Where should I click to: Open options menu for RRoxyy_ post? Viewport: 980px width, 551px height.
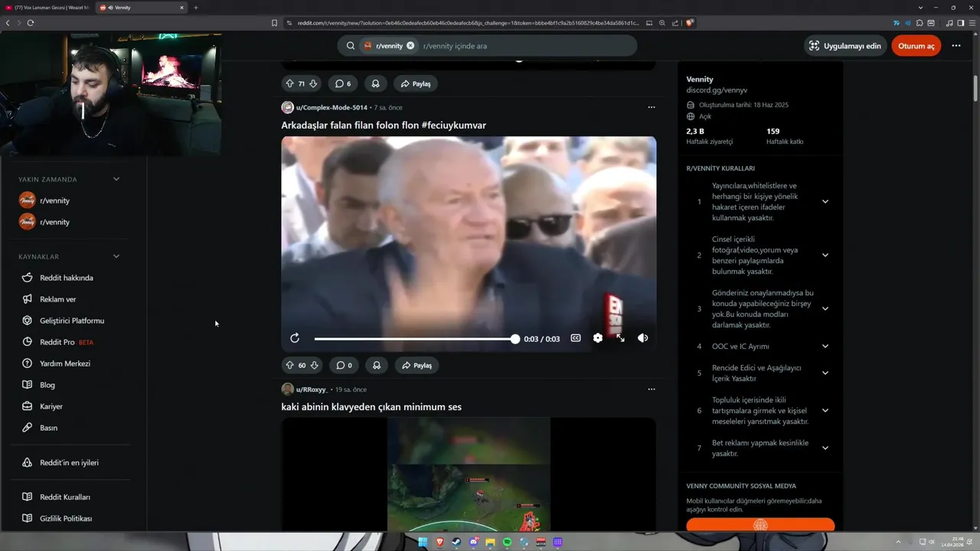click(x=652, y=389)
